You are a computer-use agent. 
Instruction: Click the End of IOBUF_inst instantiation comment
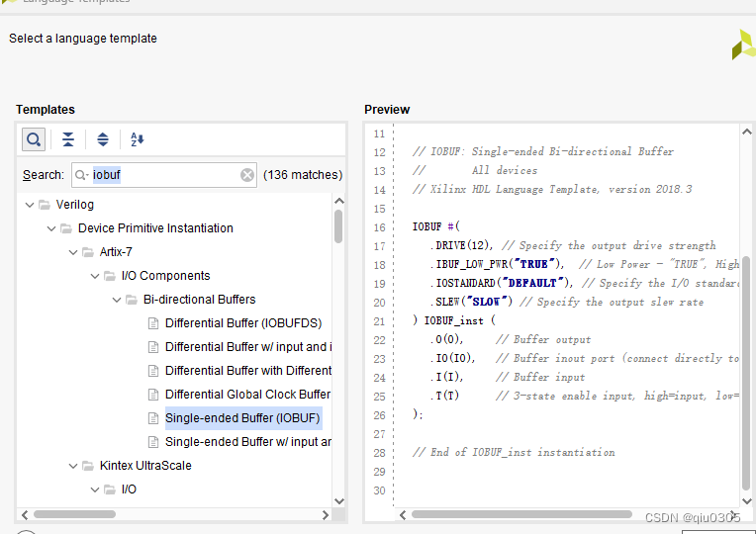[514, 453]
